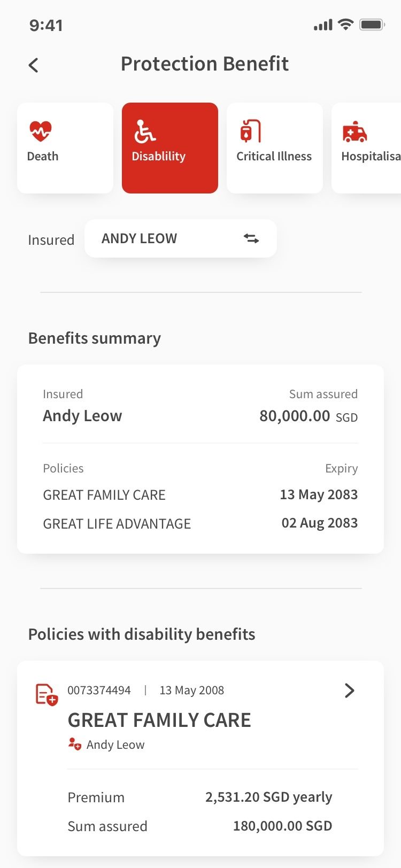Tap the swap arrows icon beside ANDY LEOW
Viewport: 401px width, 868px height.
[x=251, y=238]
